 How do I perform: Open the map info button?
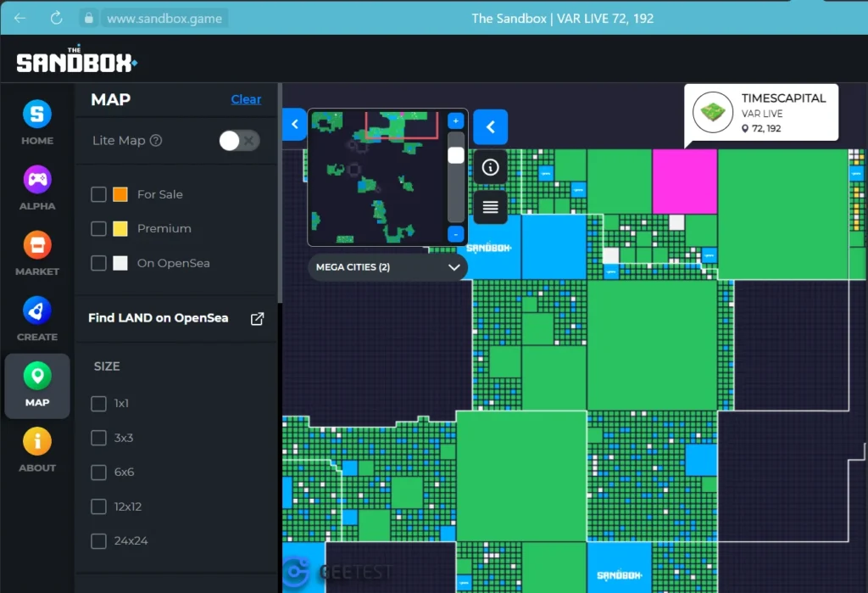(491, 167)
